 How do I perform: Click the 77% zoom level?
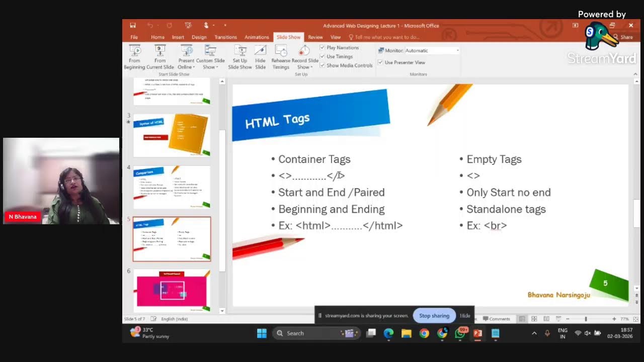624,319
